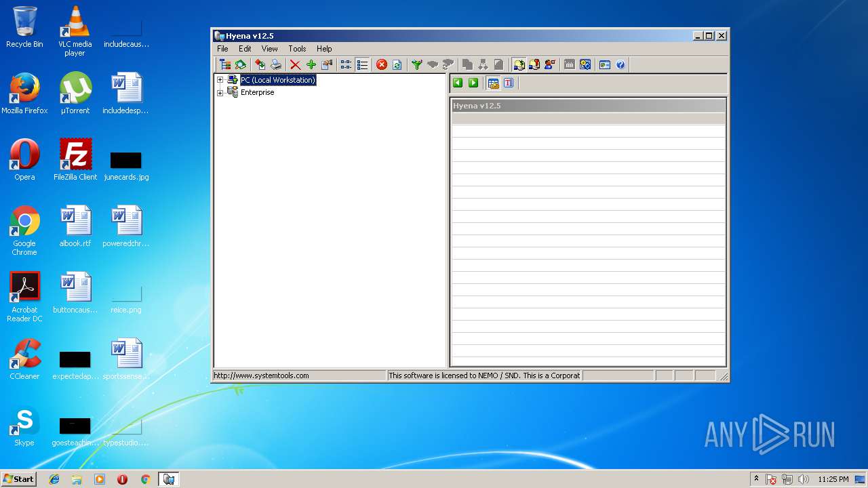
Task: Click the export toolbar icon with red arrow
Action: click(260, 64)
